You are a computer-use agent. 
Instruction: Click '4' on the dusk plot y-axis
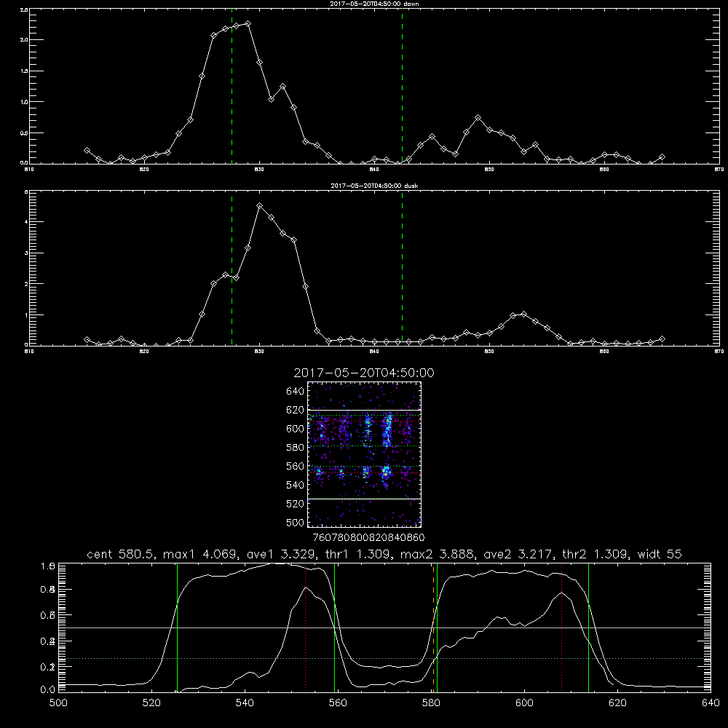(26, 222)
